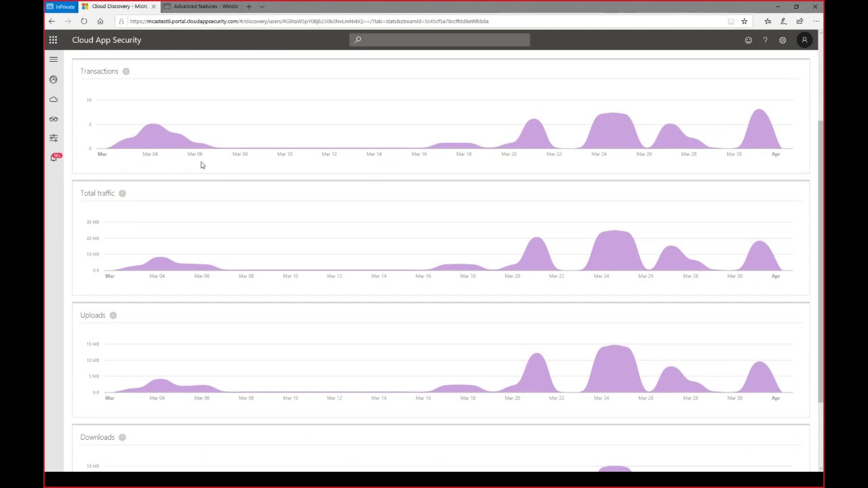Open the Alerts bell icon with badge

tap(55, 157)
